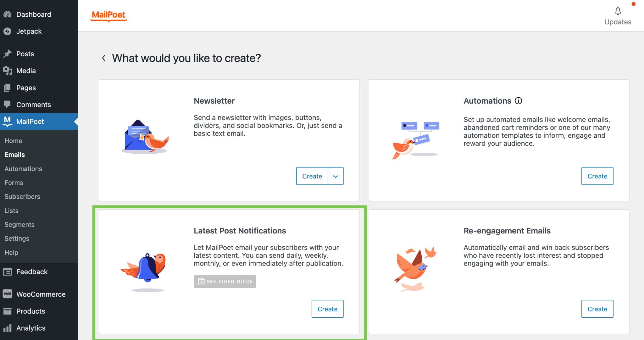Image resolution: width=644 pixels, height=340 pixels.
Task: Click the Updates bell icon
Action: 618,11
